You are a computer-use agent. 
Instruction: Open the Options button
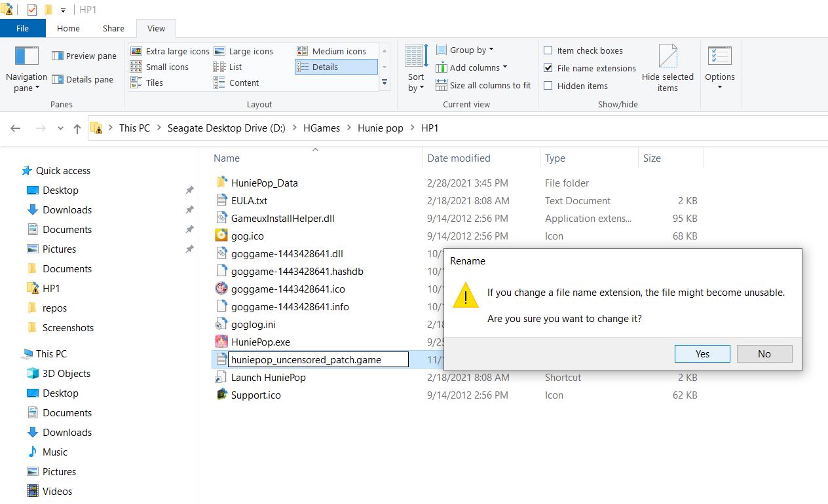point(720,68)
